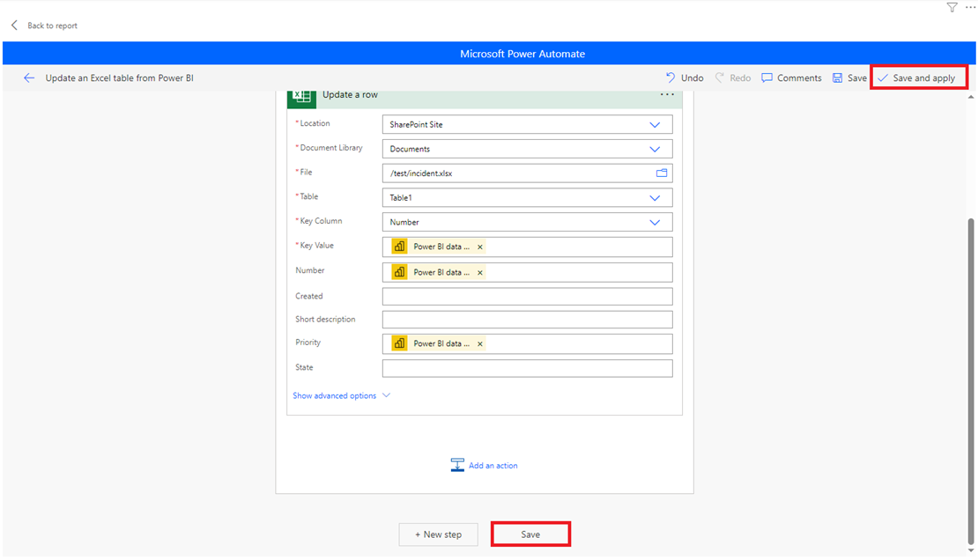The width and height of the screenshot is (978, 560).
Task: Click the Comments label in toolbar
Action: pyautogui.click(x=799, y=78)
